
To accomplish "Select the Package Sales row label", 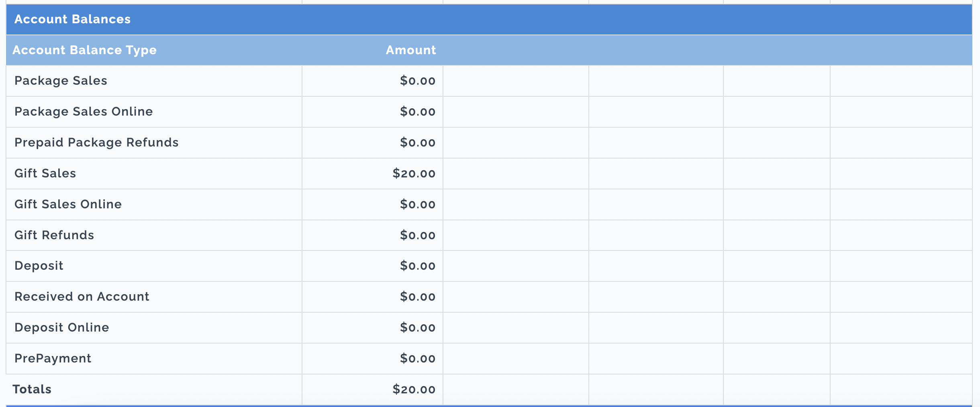I will (61, 81).
